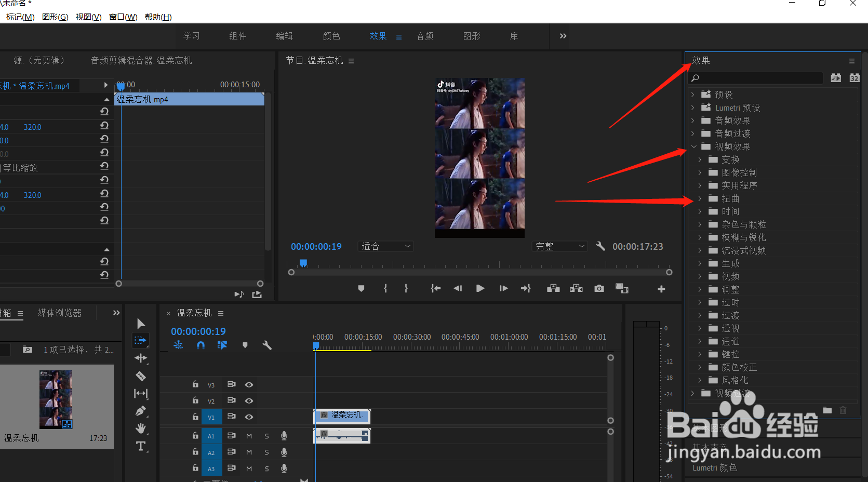Open the program monitor button editor plus

point(661,289)
